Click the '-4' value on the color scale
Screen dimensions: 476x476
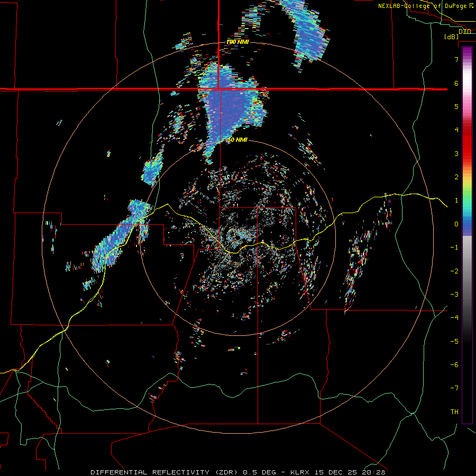454,318
